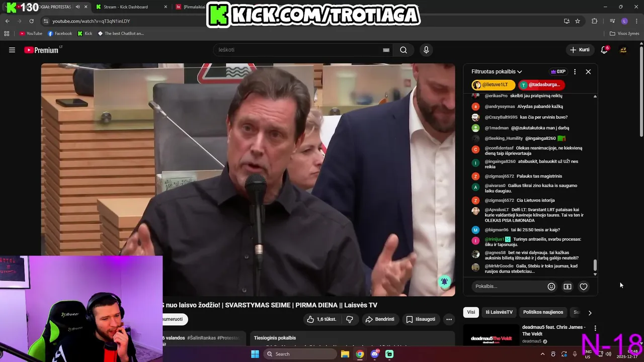The height and width of the screenshot is (362, 644).
Task: Open Chrome's three-dot menu
Action: [637, 21]
